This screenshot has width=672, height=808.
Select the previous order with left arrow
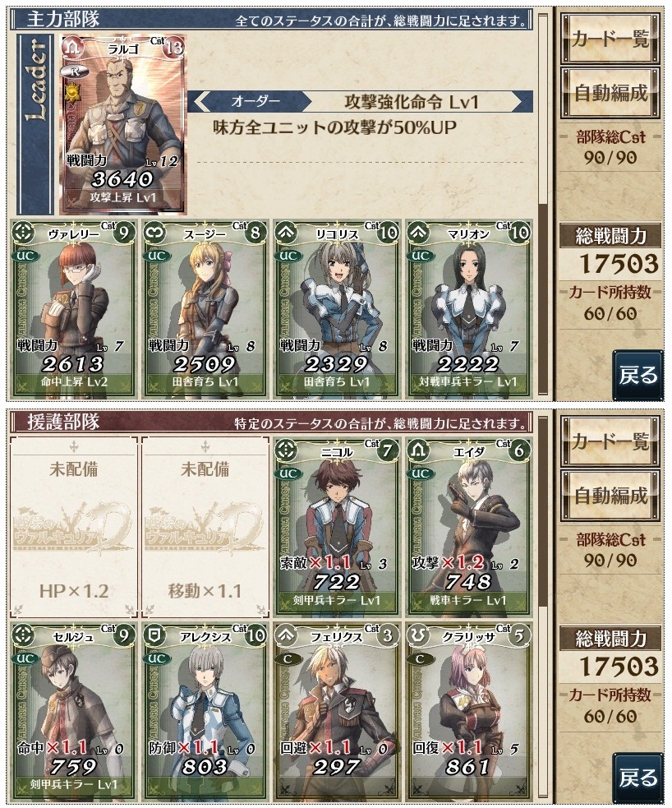201,102
